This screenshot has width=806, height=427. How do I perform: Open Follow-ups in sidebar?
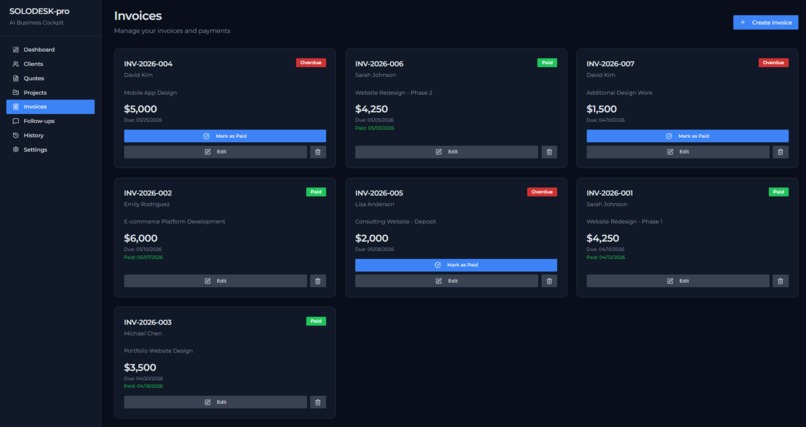(x=50, y=121)
